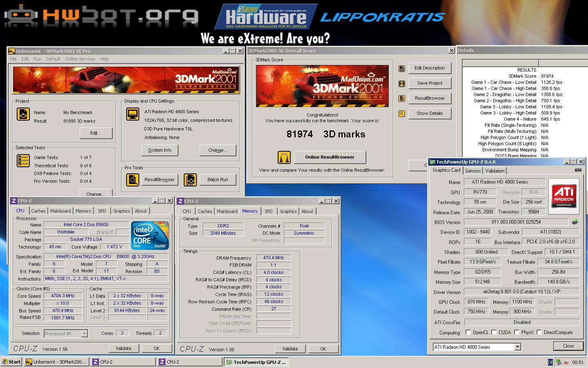Click the 3DMark2001 window title icon
This screenshot has height=368, width=588.
[12, 51]
